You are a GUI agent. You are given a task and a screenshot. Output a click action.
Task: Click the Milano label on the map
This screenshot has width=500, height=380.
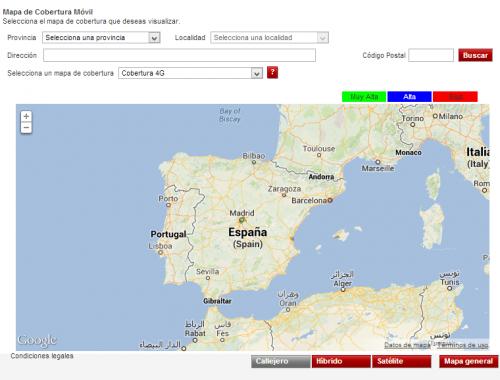click(x=451, y=116)
